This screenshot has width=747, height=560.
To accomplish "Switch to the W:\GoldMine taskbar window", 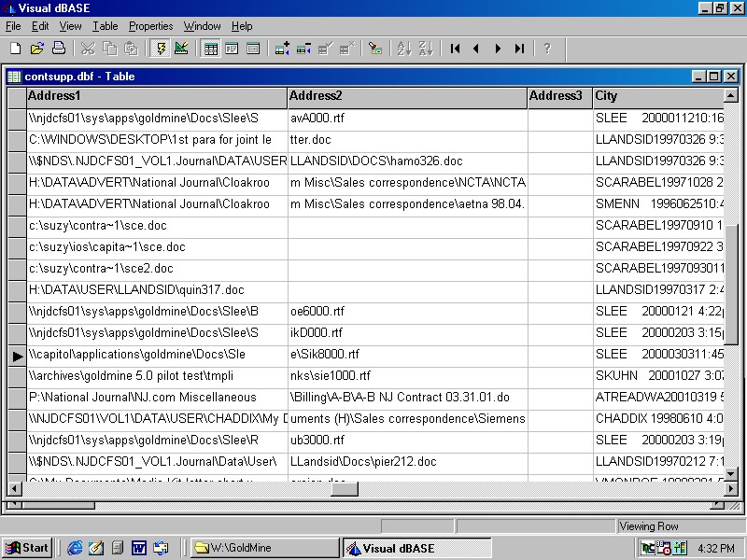I will (x=264, y=548).
